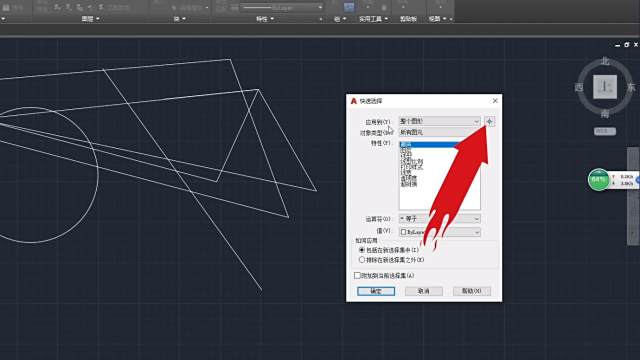Image resolution: width=640 pixels, height=360 pixels.
Task: Open the 剪贴板 (Clipboard) ribbon panel
Action: pos(408,19)
